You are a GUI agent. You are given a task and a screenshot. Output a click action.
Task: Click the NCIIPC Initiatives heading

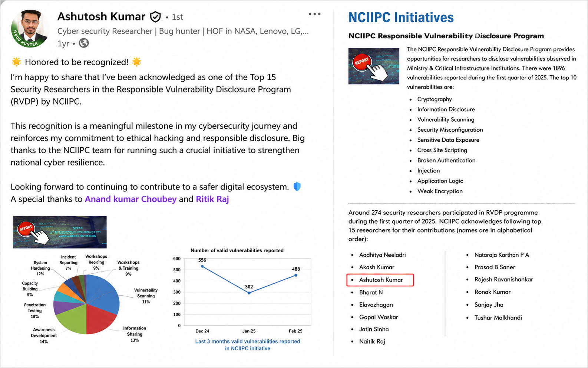pyautogui.click(x=401, y=17)
